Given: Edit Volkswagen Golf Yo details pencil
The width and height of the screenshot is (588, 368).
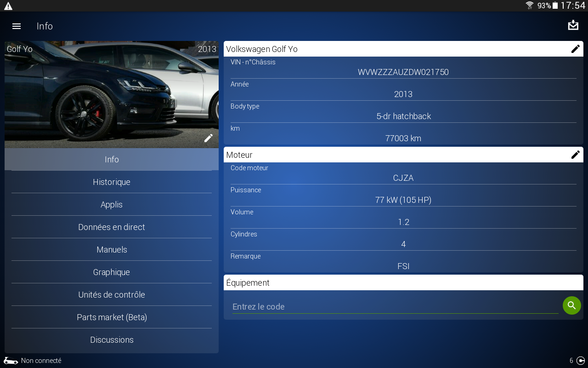Looking at the screenshot, I should pyautogui.click(x=575, y=49).
